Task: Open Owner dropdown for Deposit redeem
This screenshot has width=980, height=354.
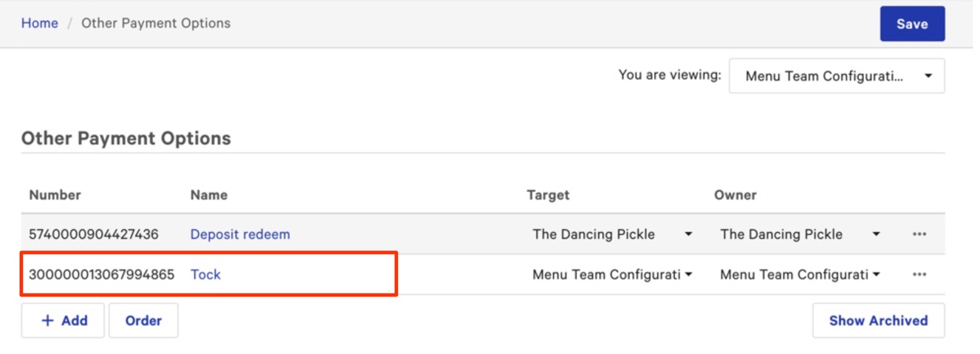Action: [x=800, y=234]
